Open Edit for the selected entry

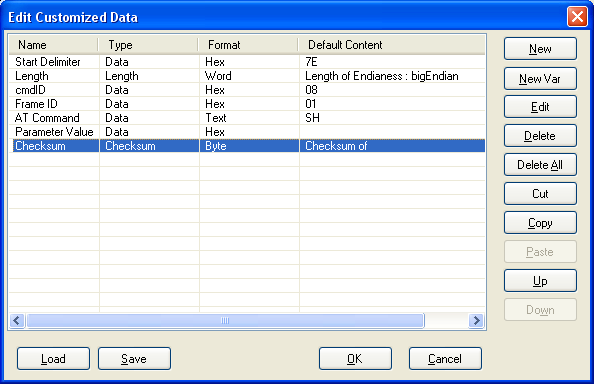click(x=540, y=107)
